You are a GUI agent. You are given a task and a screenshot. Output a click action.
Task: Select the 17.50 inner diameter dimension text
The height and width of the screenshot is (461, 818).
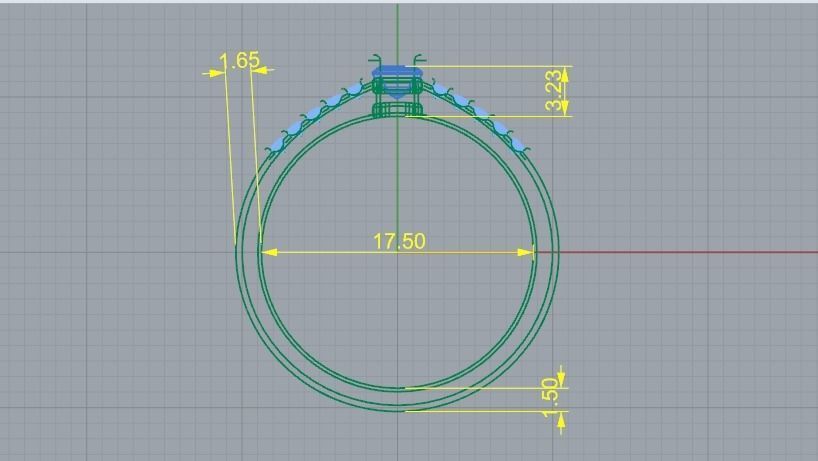coord(399,241)
